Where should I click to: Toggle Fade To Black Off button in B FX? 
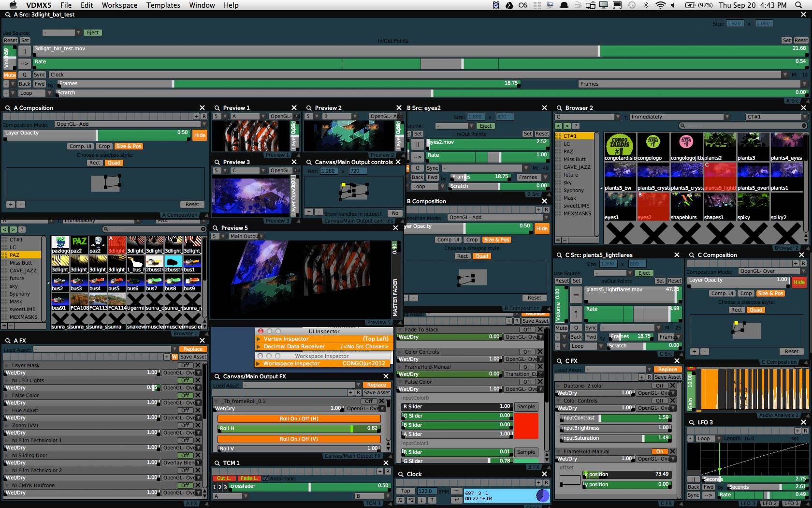(527, 329)
